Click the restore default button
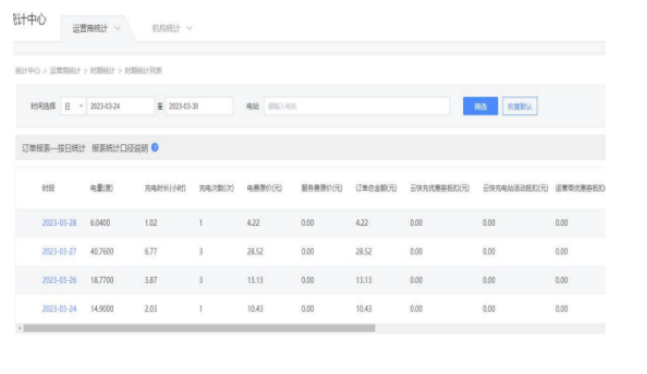 coord(520,106)
